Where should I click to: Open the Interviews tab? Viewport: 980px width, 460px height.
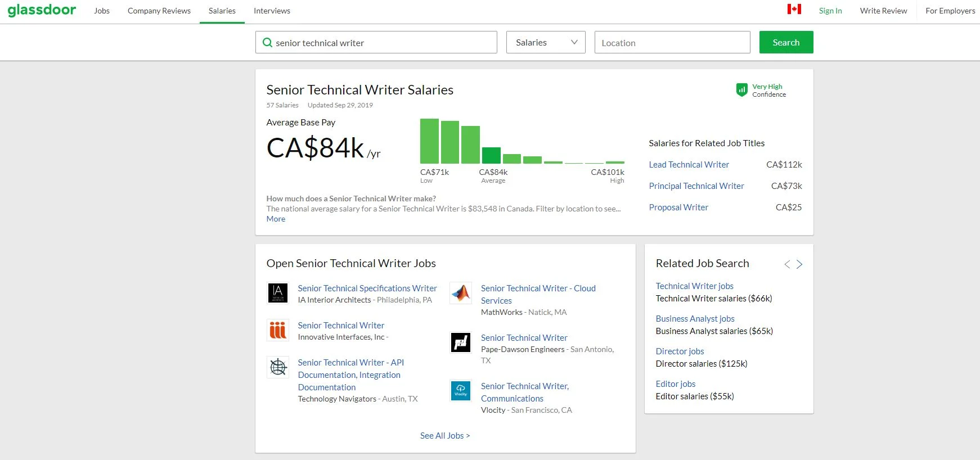coord(272,11)
